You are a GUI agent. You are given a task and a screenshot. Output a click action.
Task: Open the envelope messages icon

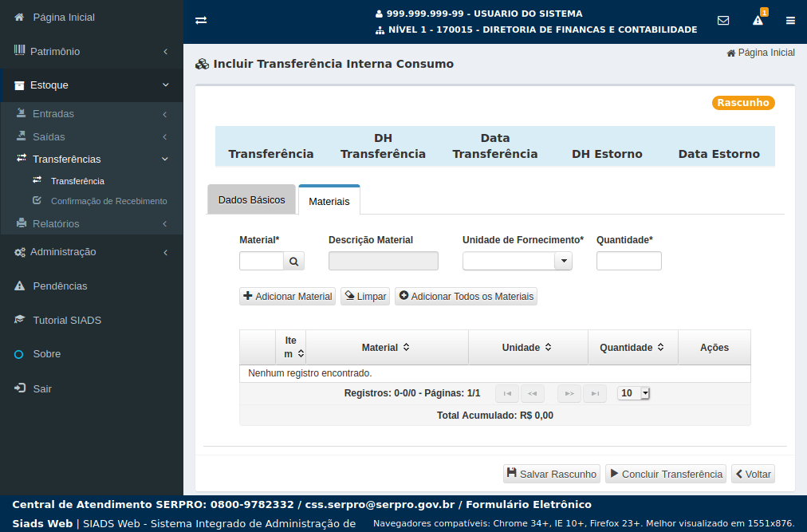coord(723,20)
